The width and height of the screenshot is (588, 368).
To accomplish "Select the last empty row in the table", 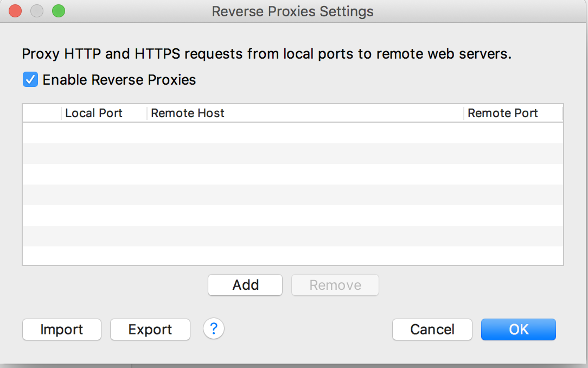I will click(293, 256).
